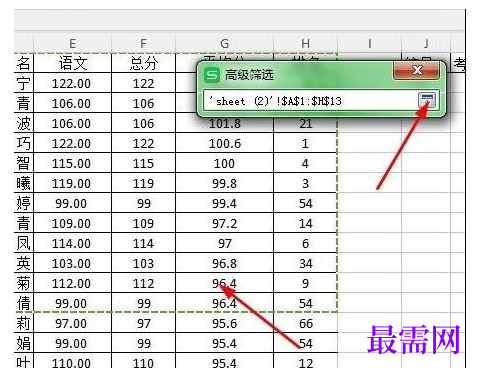Click the name cell 曦
The height and width of the screenshot is (371, 479).
coord(24,183)
